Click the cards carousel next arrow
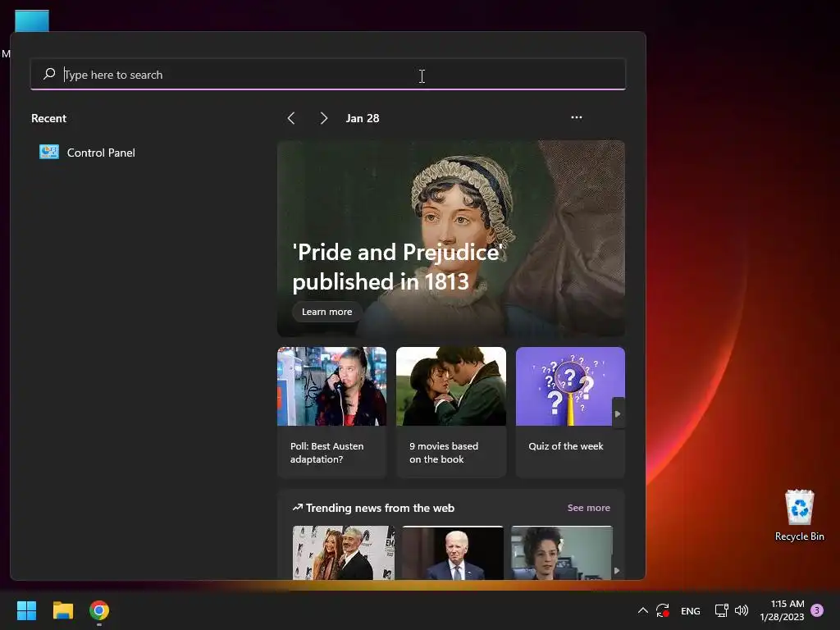 (618, 413)
